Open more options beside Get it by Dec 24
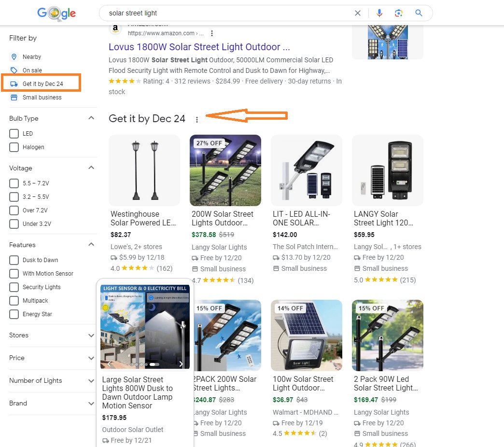504x447 pixels. tap(196, 120)
